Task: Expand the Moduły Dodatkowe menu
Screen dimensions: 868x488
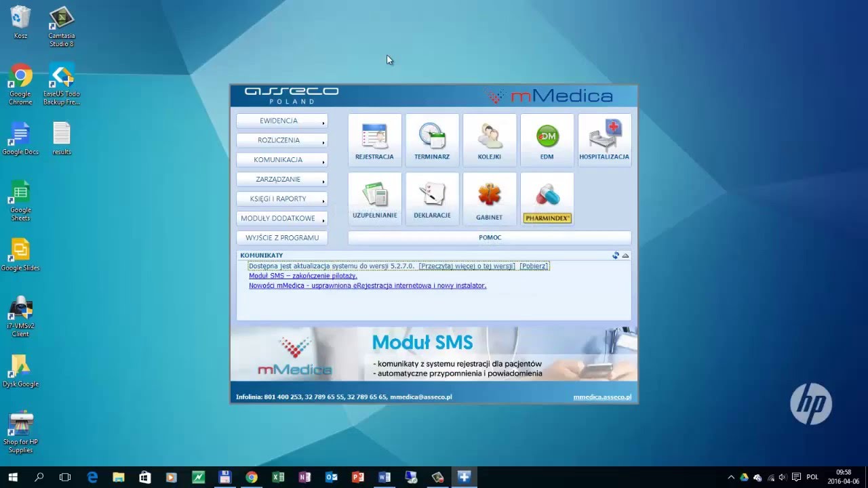Action: click(282, 219)
